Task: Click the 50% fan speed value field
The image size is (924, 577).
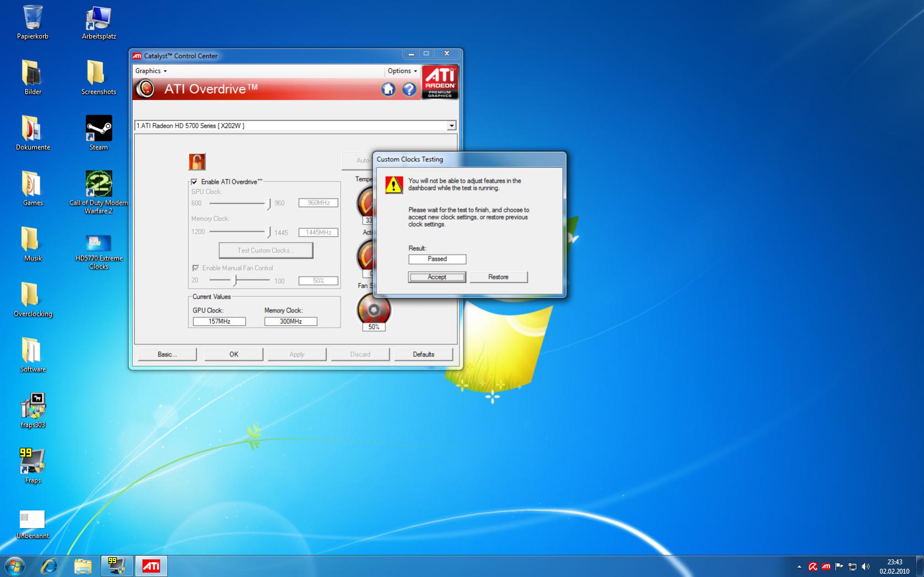Action: click(x=318, y=281)
